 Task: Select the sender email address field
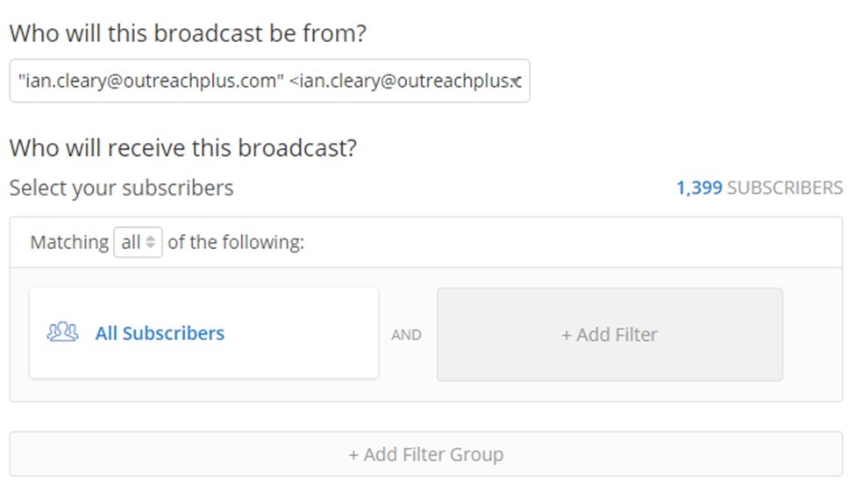click(268, 82)
